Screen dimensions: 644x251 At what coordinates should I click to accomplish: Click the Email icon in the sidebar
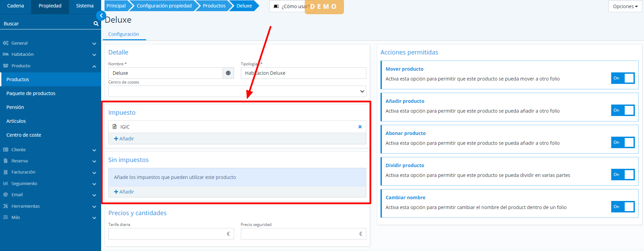coord(5,195)
